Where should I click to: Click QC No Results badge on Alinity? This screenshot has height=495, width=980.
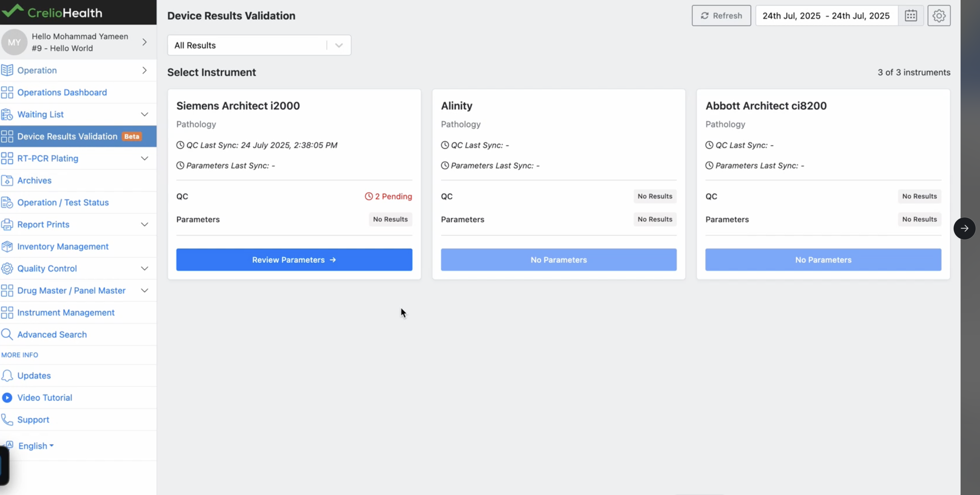[x=655, y=197]
